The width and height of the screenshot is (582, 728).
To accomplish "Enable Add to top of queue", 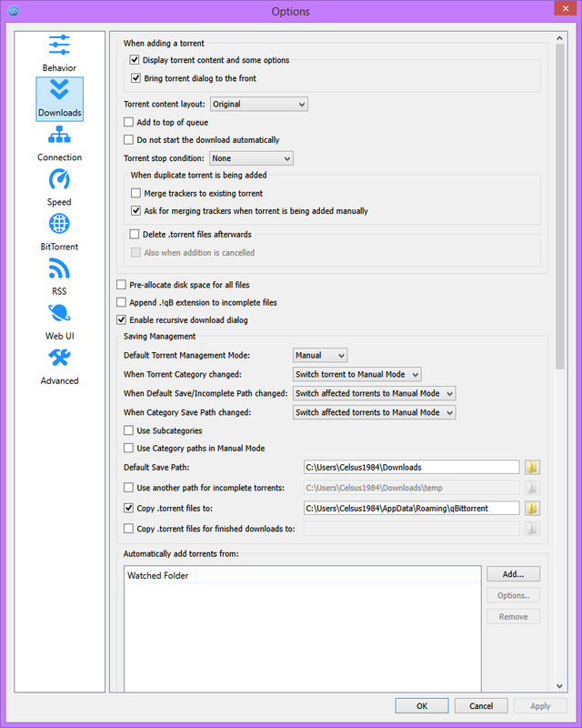I will 128,122.
